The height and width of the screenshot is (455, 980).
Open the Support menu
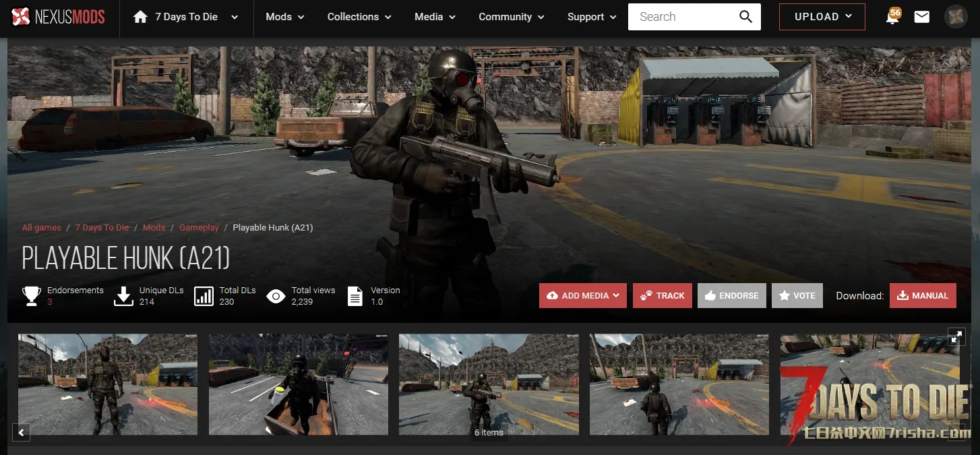[x=592, y=17]
